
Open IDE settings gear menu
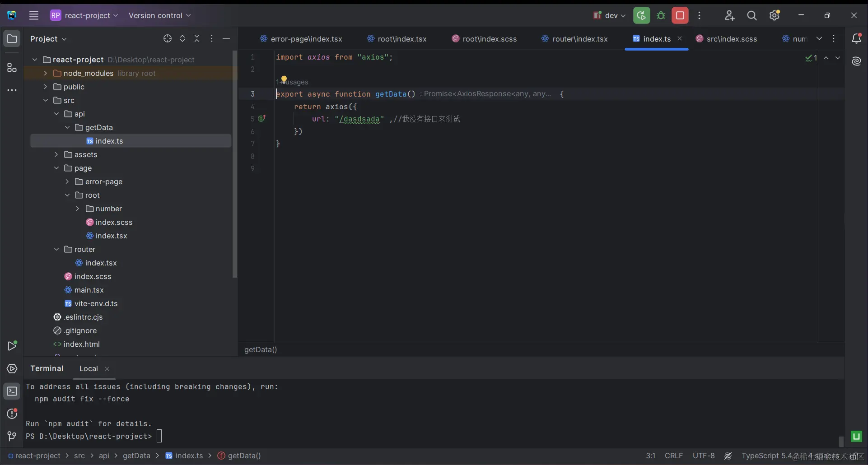775,15
